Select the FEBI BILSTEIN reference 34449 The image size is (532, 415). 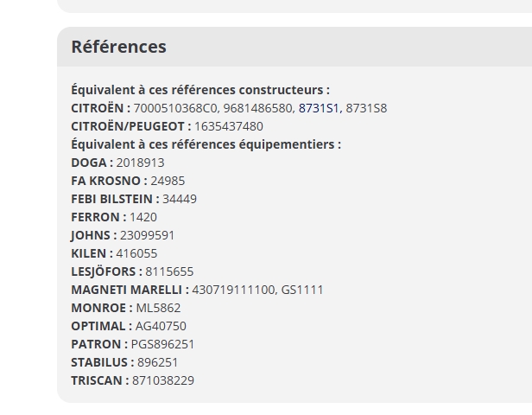coord(180,199)
